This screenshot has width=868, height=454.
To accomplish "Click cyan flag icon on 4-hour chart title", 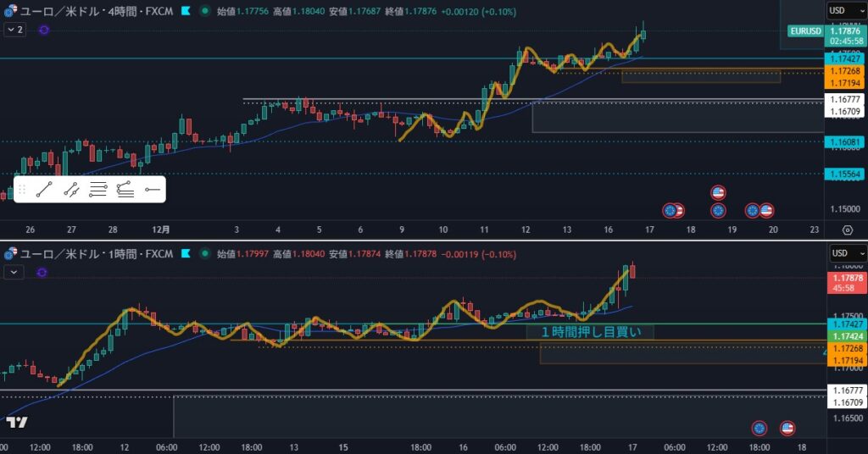I will 186,11.
